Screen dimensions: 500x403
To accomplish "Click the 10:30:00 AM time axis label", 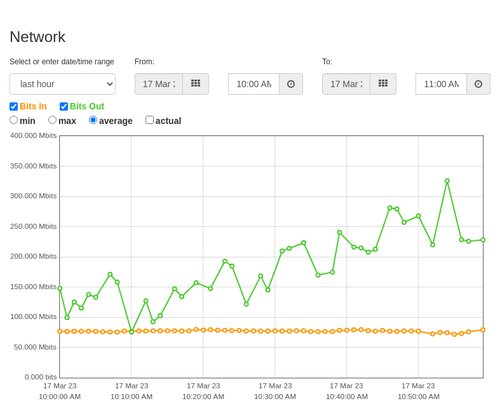I will point(275,397).
